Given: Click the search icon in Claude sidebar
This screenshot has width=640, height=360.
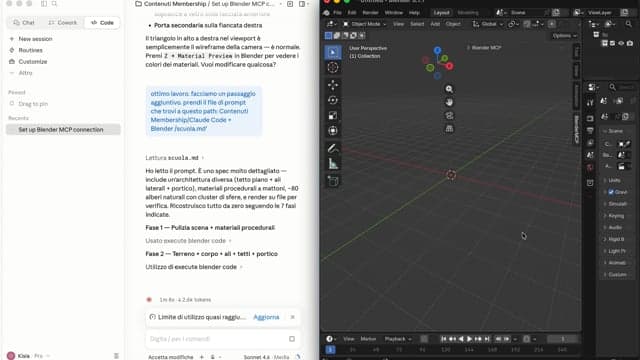Looking at the screenshot, I should [54, 4].
